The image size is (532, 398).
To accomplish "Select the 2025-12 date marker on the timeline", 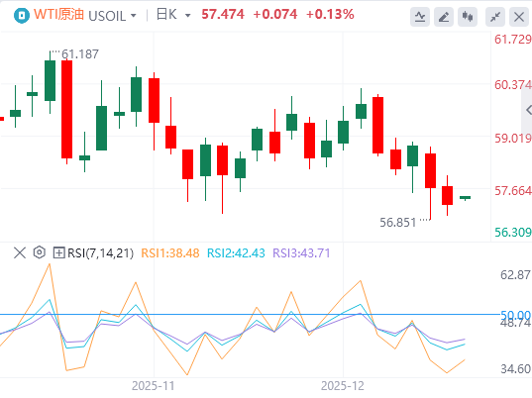I will click(343, 386).
